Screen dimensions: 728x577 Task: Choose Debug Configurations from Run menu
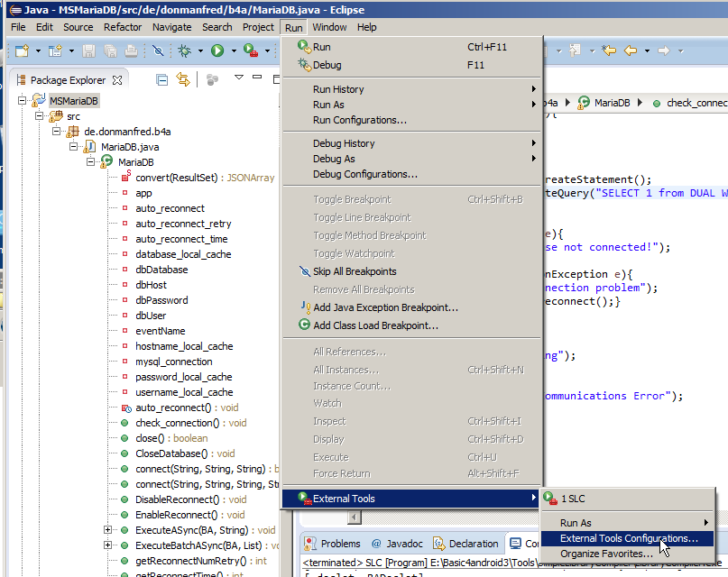click(364, 174)
